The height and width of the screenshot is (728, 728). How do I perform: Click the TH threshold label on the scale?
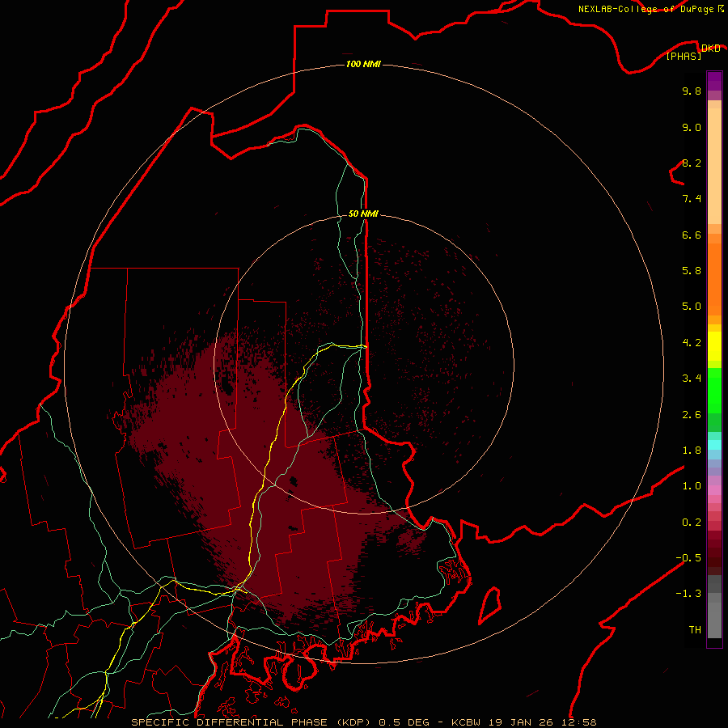695,630
